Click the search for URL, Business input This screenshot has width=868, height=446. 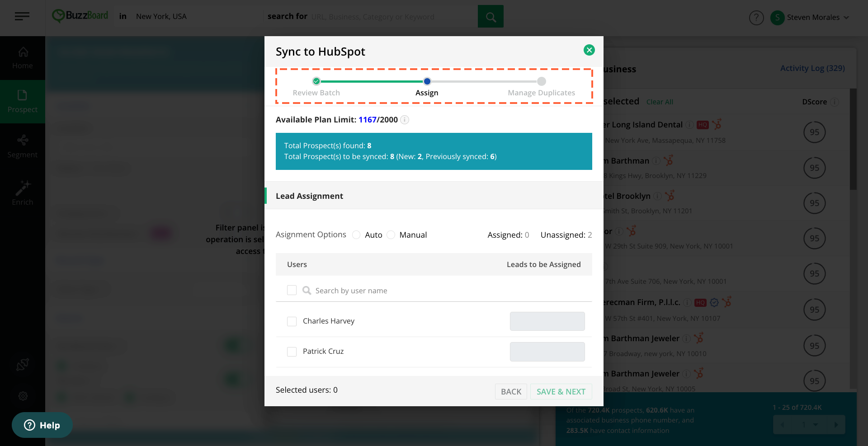[393, 17]
